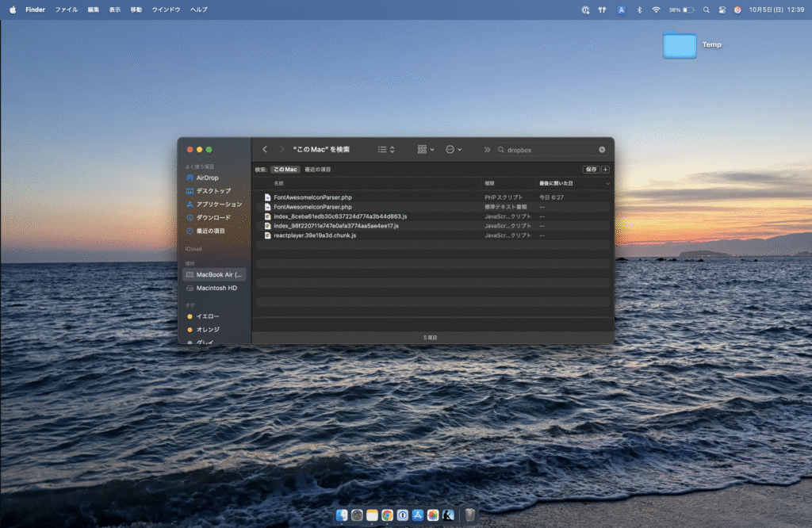
Task: Show more toolbar items with double chevron
Action: (x=486, y=149)
